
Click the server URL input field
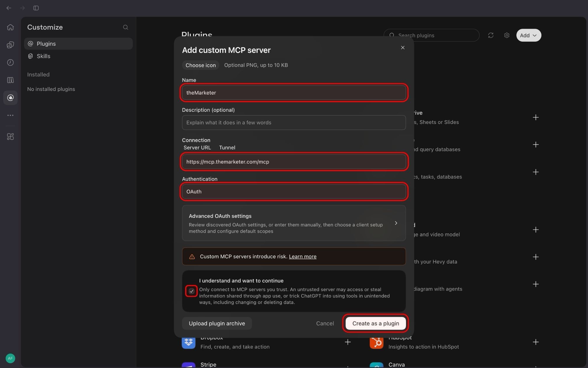click(294, 162)
